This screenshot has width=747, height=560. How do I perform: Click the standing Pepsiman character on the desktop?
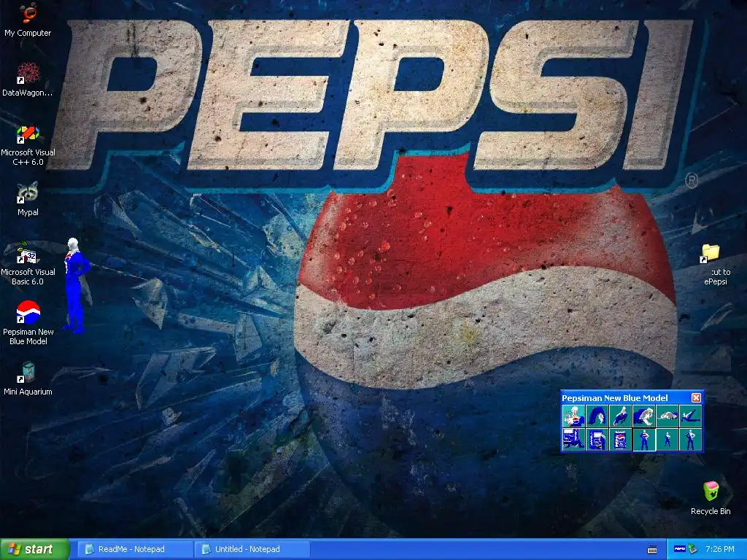point(76,286)
